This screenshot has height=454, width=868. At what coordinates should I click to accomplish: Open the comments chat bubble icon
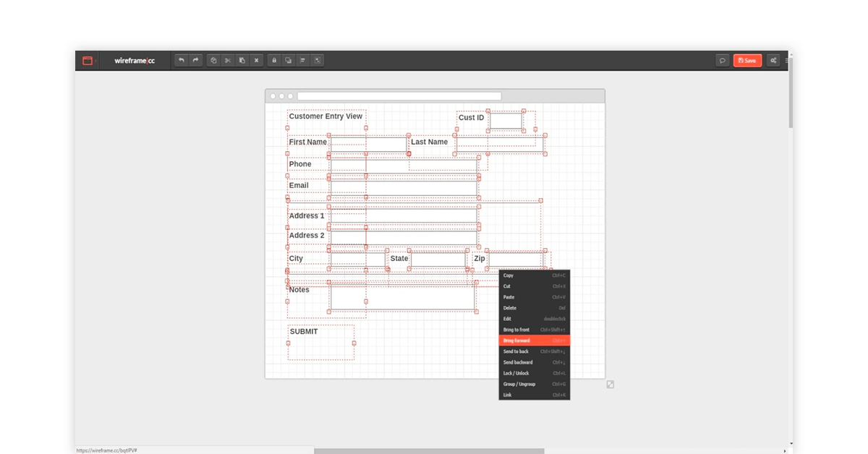(x=723, y=60)
